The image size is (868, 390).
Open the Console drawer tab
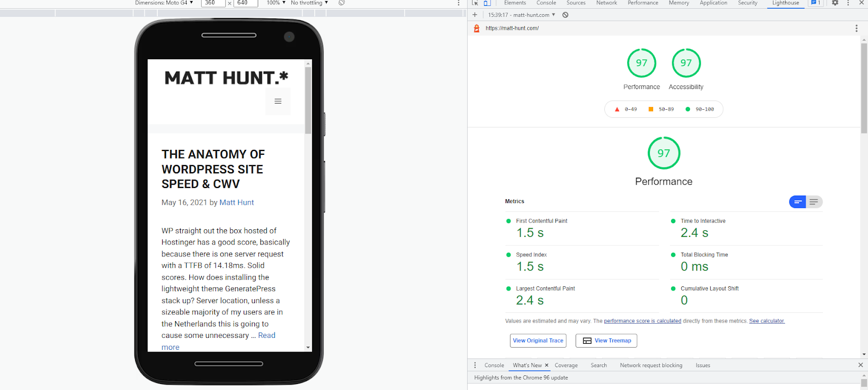[x=494, y=365]
